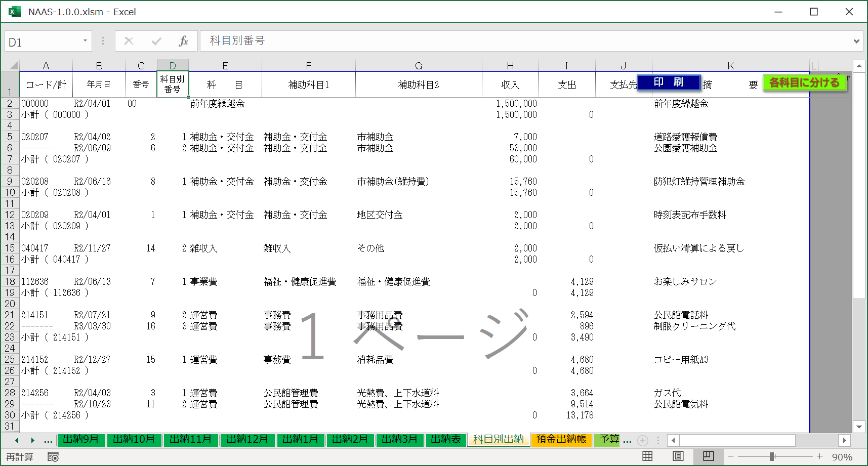Open the 出納2月 sheet tab
This screenshot has width=868, height=466.
click(x=350, y=439)
